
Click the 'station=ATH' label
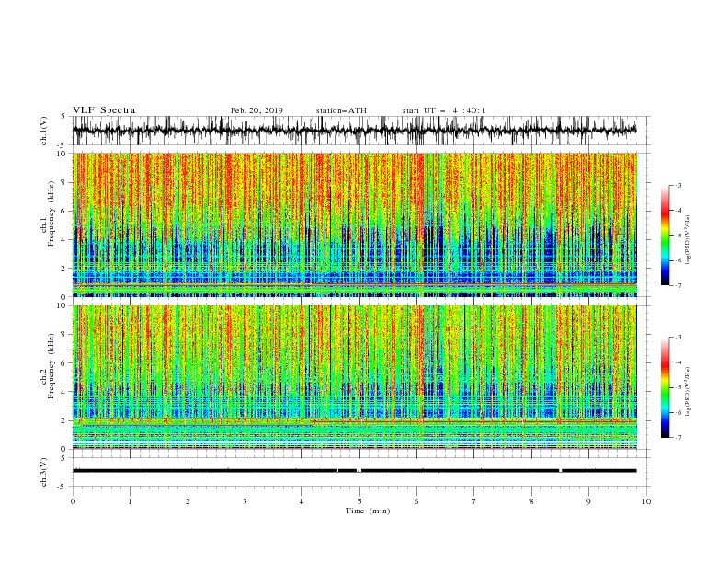pos(341,110)
